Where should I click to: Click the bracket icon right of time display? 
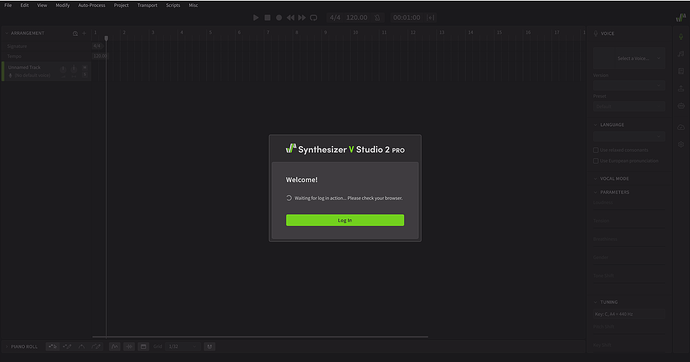tap(431, 18)
